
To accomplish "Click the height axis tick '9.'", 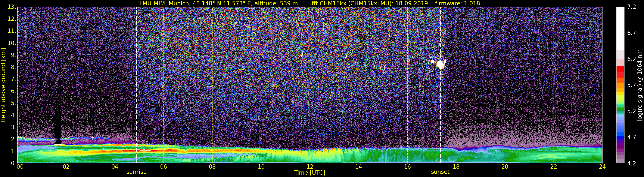I will [x=13, y=55].
